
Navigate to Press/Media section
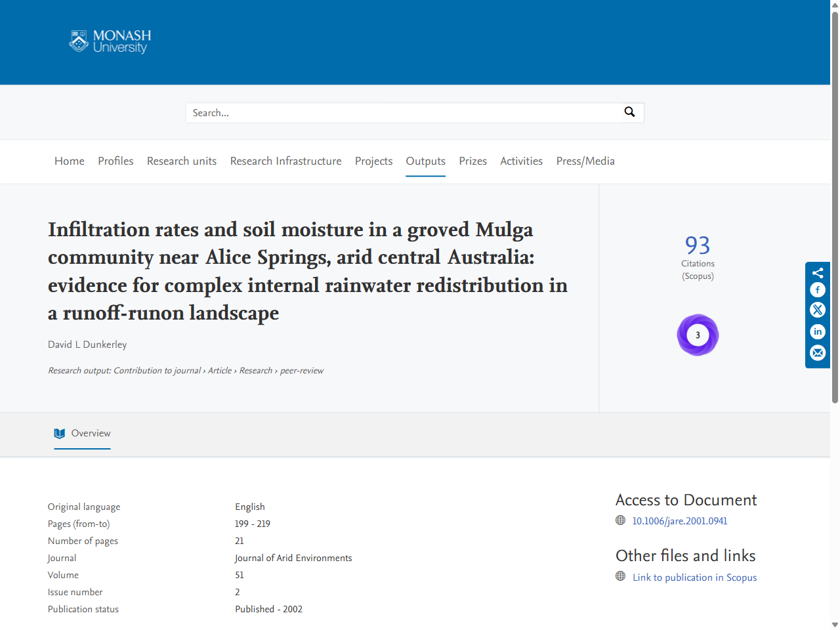[x=585, y=161]
